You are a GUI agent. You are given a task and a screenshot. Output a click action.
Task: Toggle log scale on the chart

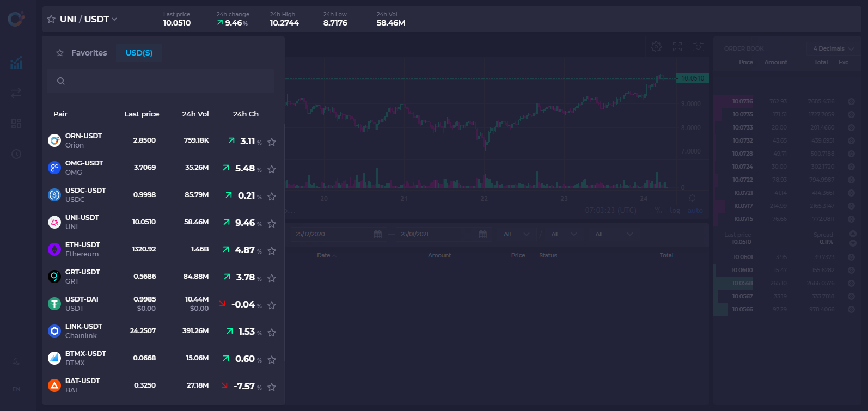pos(675,211)
